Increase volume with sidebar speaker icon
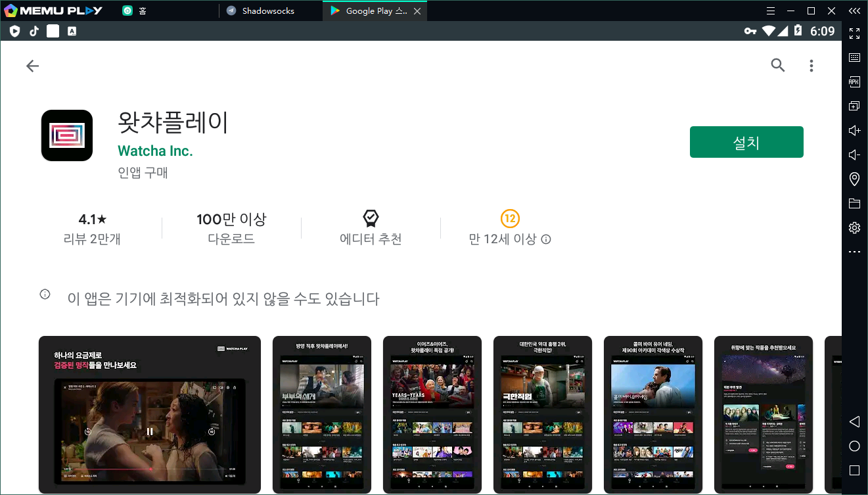This screenshot has width=868, height=495. click(854, 131)
